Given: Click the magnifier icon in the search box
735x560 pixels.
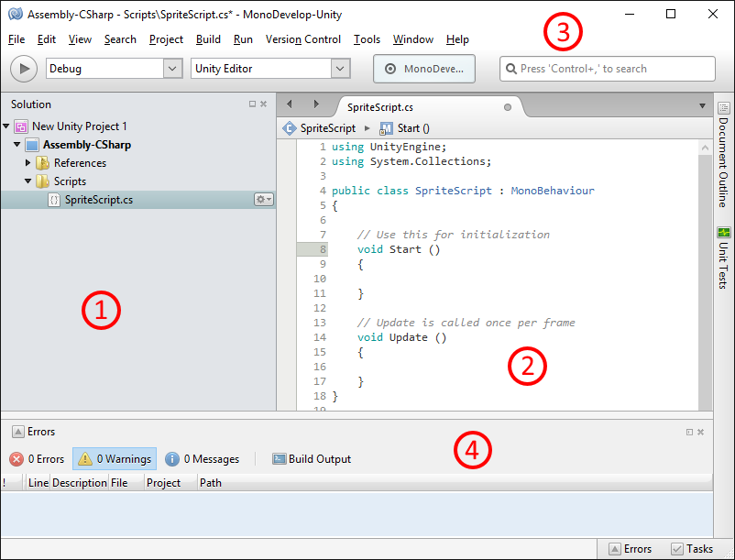Looking at the screenshot, I should pos(511,69).
